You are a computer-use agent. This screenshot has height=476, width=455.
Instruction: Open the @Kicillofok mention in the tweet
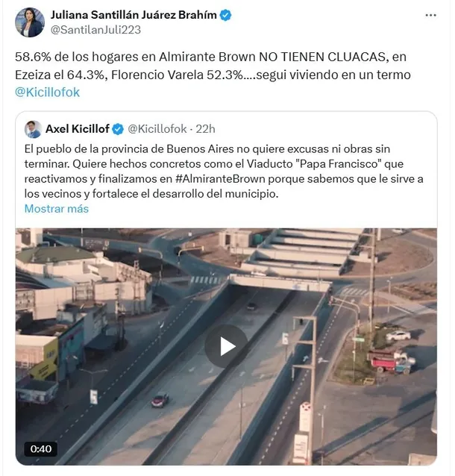pyautogui.click(x=48, y=92)
